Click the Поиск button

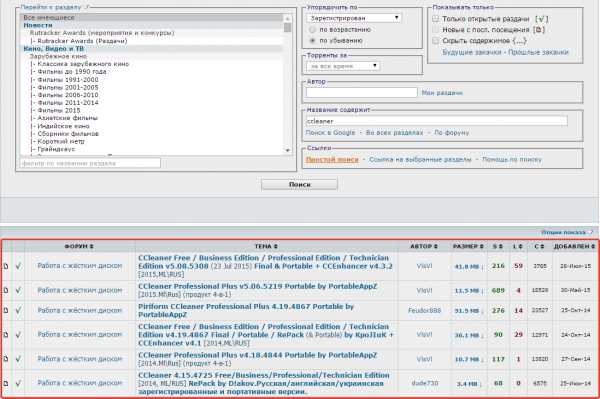tap(300, 184)
